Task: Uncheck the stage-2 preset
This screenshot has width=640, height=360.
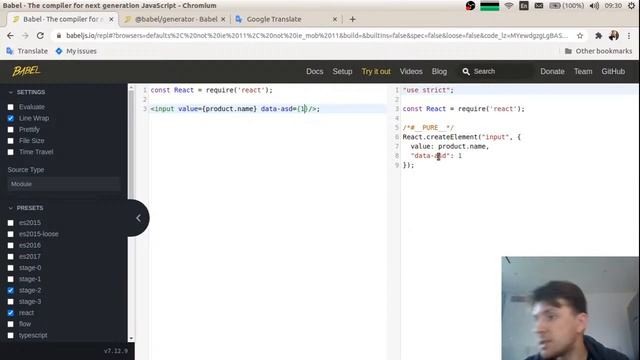Action: [x=11, y=290]
